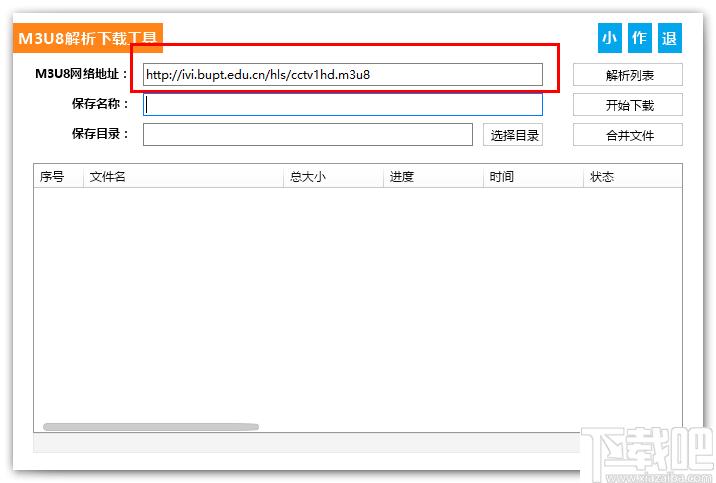Focus the M3U8网络地址 URL field

click(x=342, y=75)
